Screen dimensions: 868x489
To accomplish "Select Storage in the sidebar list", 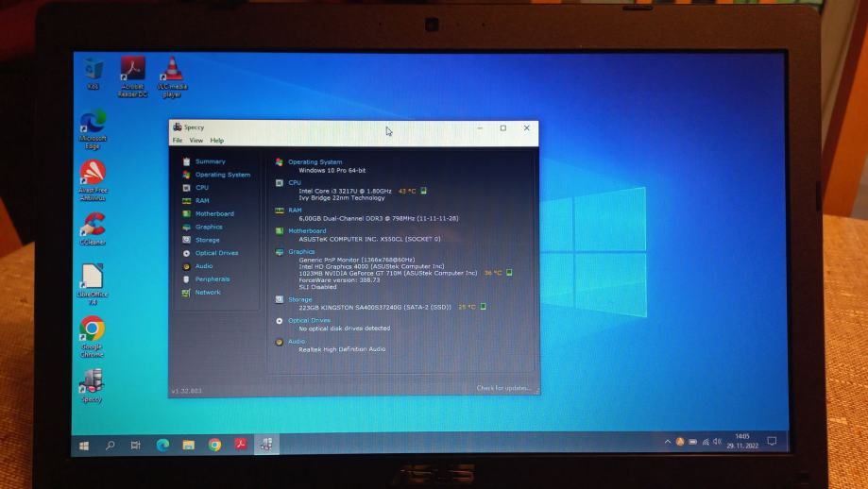I will pyautogui.click(x=207, y=240).
